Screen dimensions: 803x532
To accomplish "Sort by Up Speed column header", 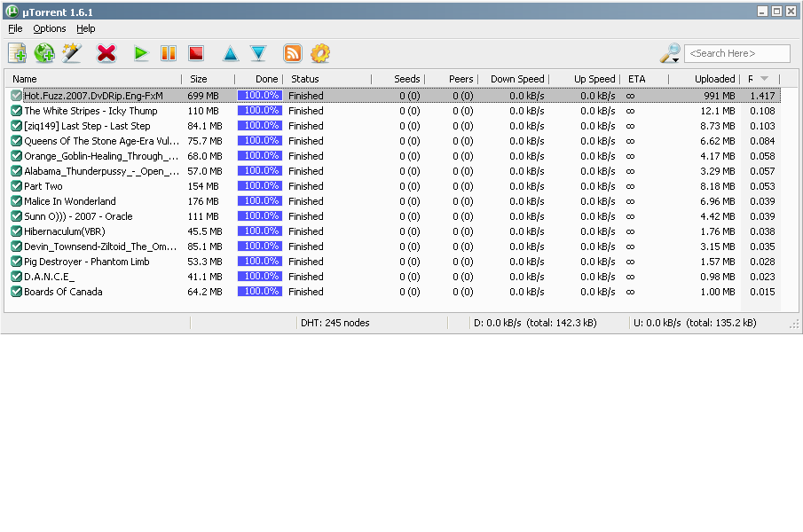I will [x=585, y=79].
